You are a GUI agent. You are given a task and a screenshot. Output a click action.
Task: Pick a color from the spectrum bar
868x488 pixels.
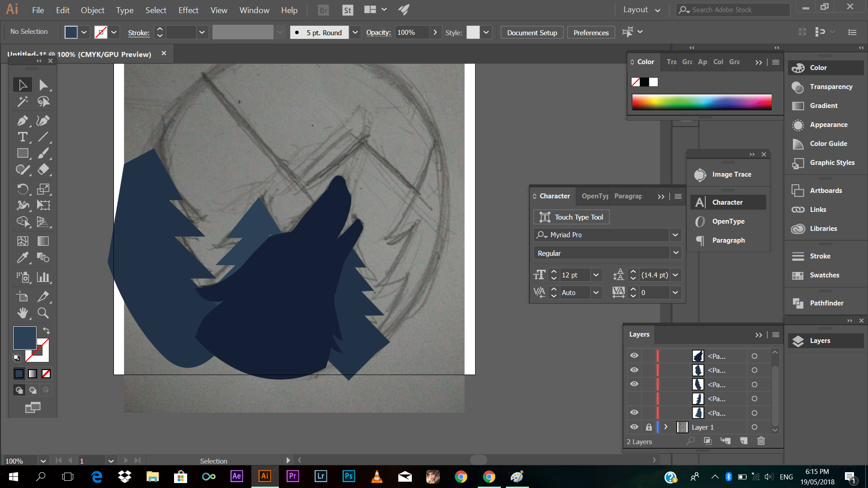tap(702, 102)
